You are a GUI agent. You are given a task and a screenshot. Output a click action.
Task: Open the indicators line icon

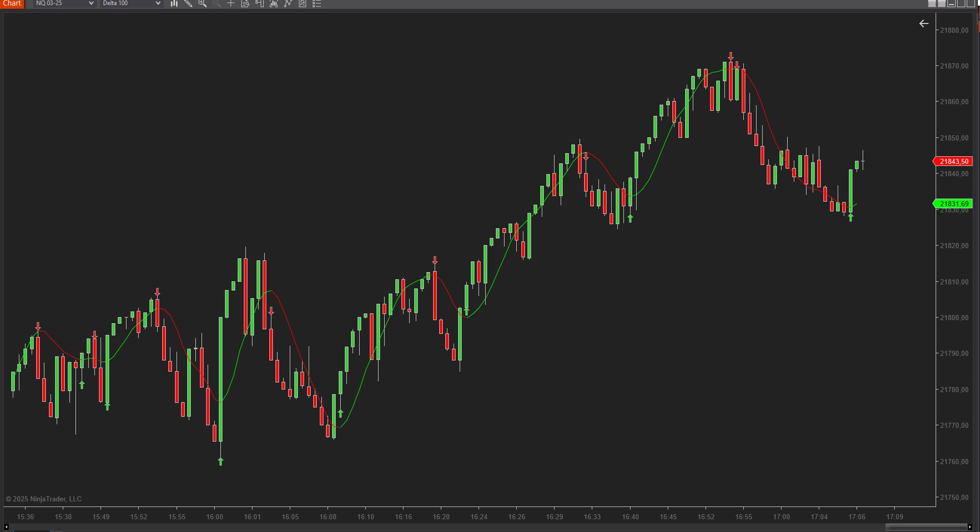288,4
